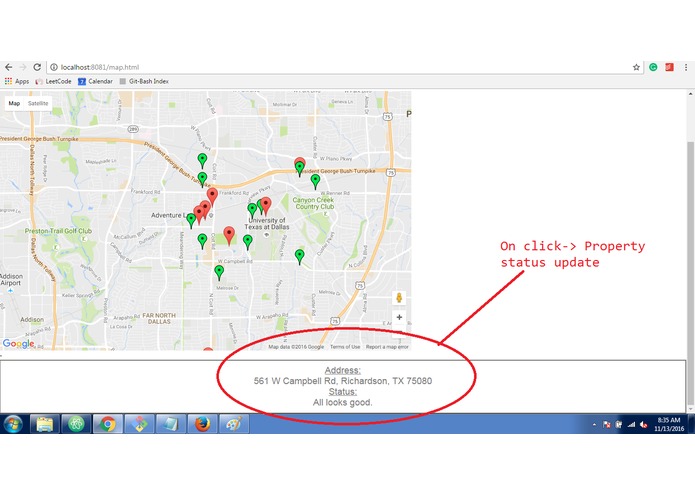The width and height of the screenshot is (695, 494).
Task: Click the Status heading in the status panel
Action: pyautogui.click(x=343, y=392)
